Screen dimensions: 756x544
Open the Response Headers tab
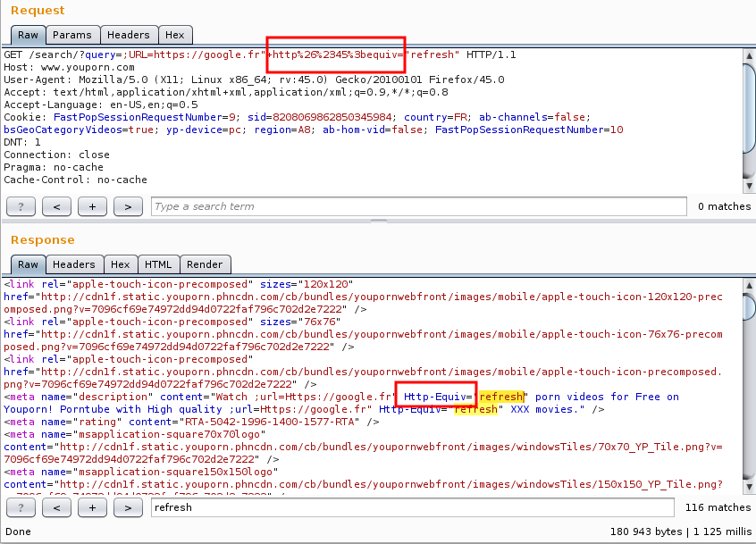[74, 264]
